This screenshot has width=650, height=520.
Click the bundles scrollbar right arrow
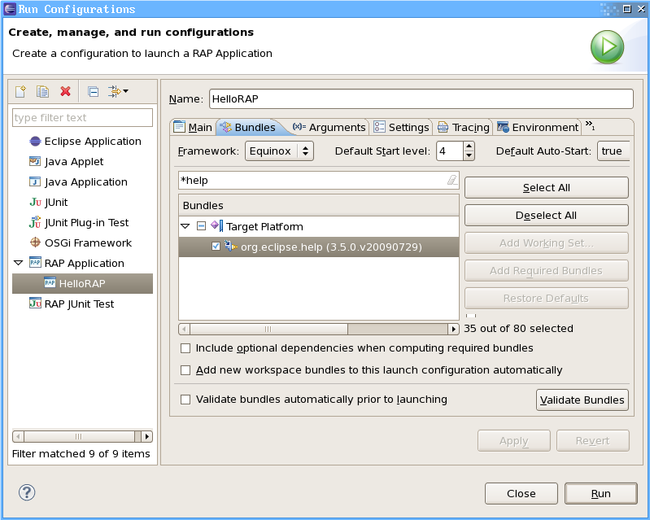pos(454,329)
